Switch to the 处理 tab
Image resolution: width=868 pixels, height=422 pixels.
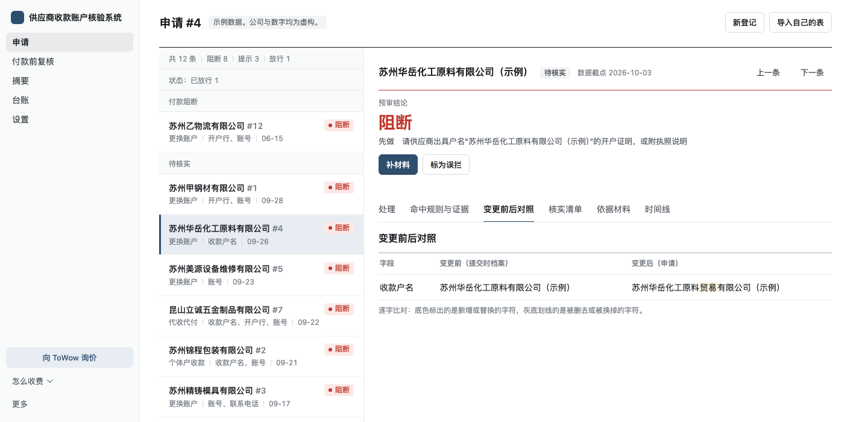387,209
